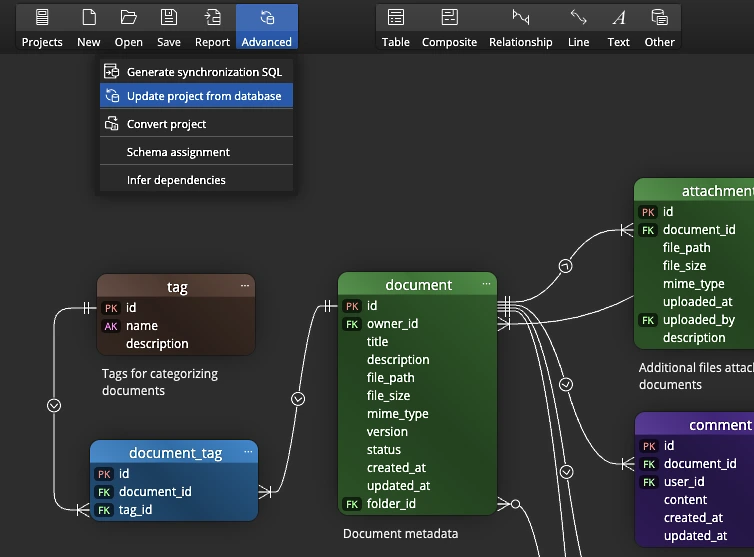Select the tag to document_tag relationship marker
The height and width of the screenshot is (557, 754).
tap(54, 405)
